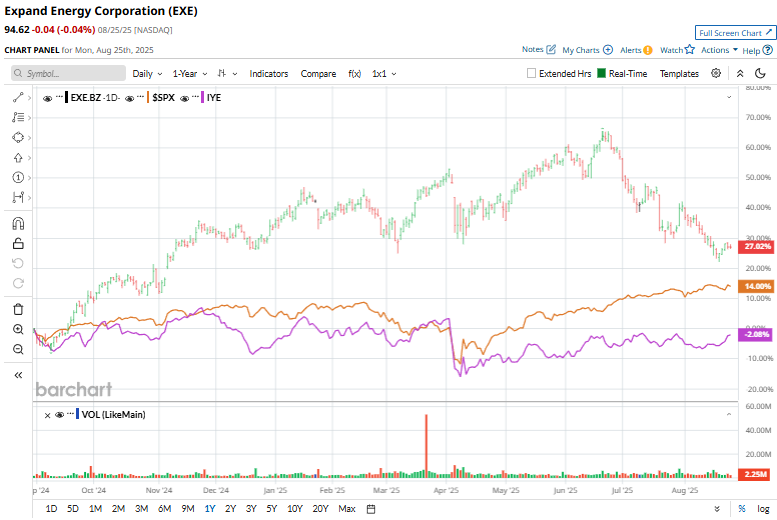Collapse the drawing tools sidebar
The image size is (777, 520).
tap(18, 375)
